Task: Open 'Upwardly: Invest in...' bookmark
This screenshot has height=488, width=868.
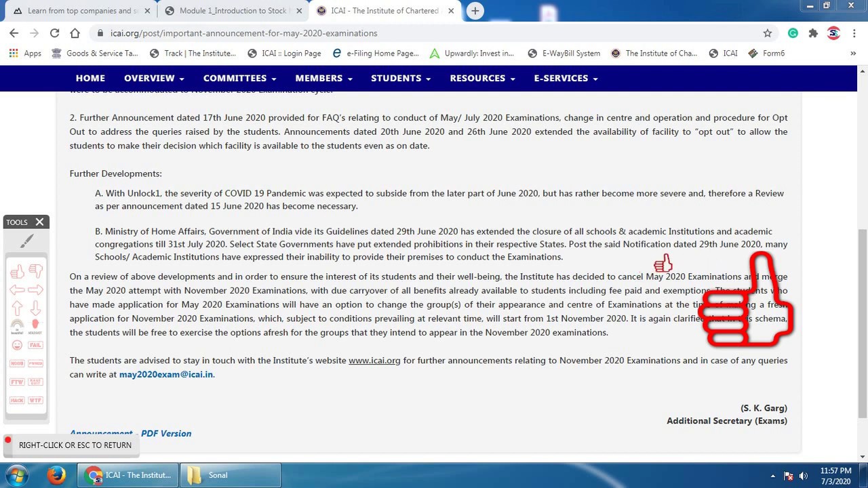Action: point(471,53)
